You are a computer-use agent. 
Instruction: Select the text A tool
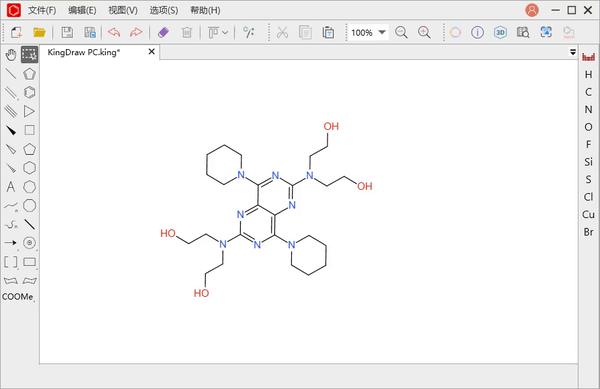11,187
